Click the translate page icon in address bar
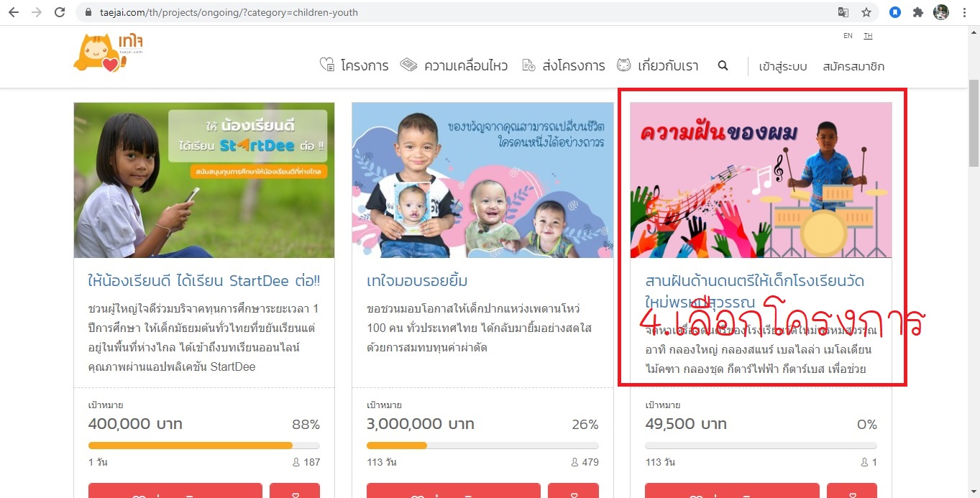This screenshot has height=498, width=980. 843,12
